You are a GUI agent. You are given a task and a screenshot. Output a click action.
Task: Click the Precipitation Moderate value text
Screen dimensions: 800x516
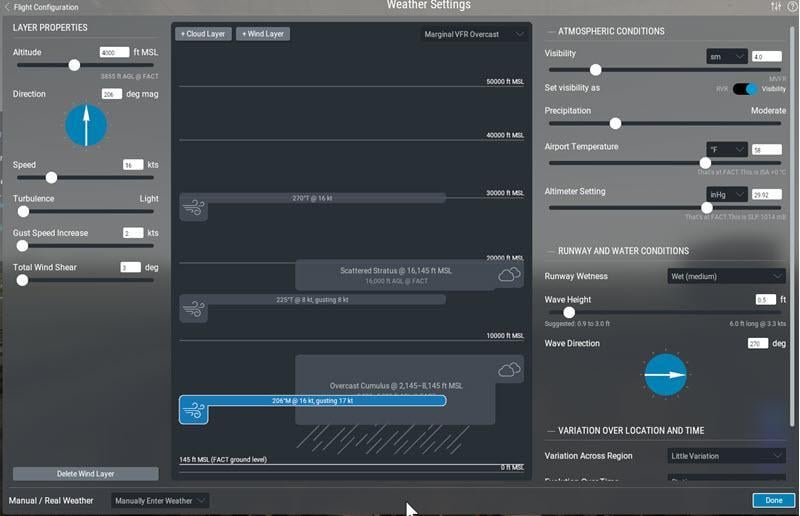768,111
